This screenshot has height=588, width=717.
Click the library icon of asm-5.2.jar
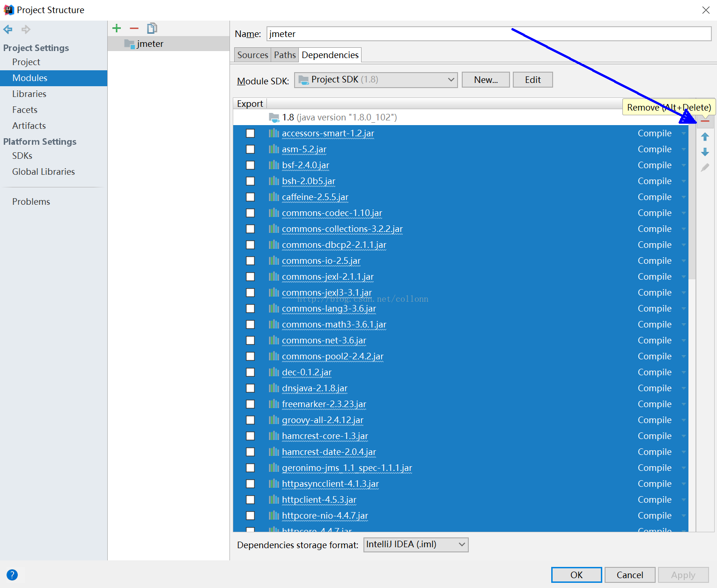[274, 149]
